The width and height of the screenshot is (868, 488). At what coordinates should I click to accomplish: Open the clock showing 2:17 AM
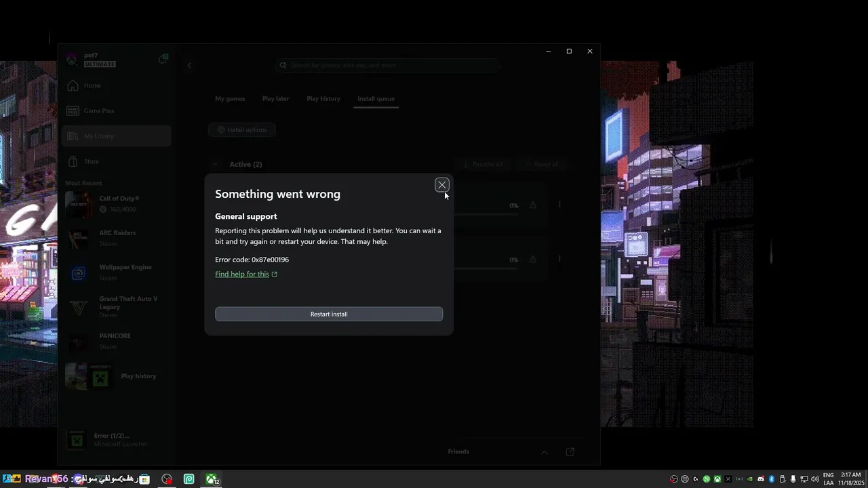pyautogui.click(x=850, y=479)
